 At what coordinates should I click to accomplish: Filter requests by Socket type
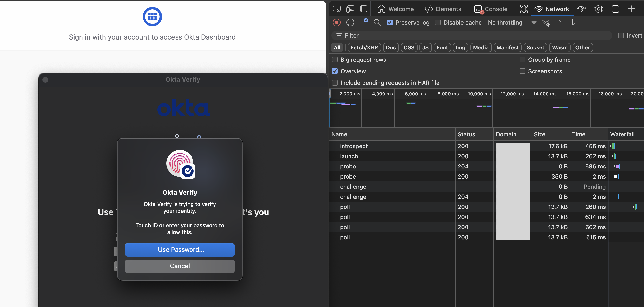pyautogui.click(x=535, y=47)
